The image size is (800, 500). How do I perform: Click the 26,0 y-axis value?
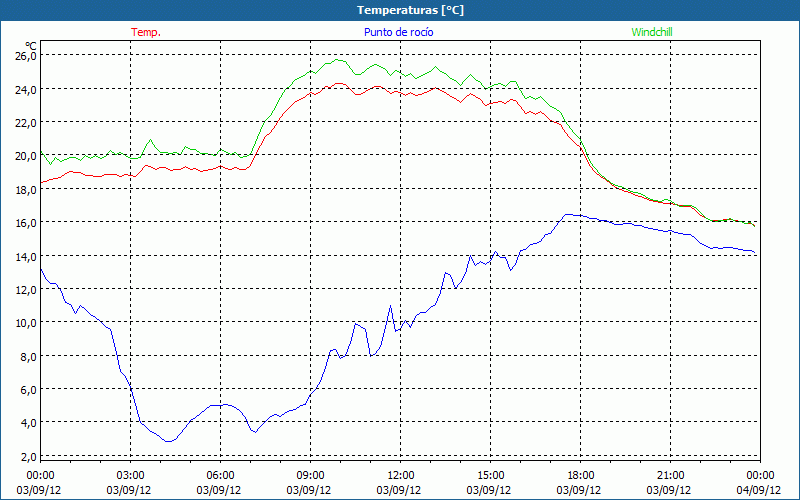pyautogui.click(x=26, y=56)
